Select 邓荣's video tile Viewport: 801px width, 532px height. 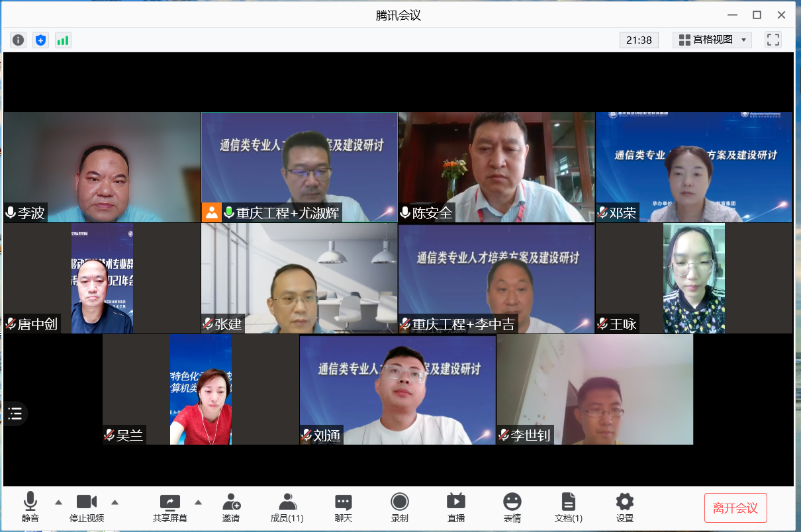(694, 167)
